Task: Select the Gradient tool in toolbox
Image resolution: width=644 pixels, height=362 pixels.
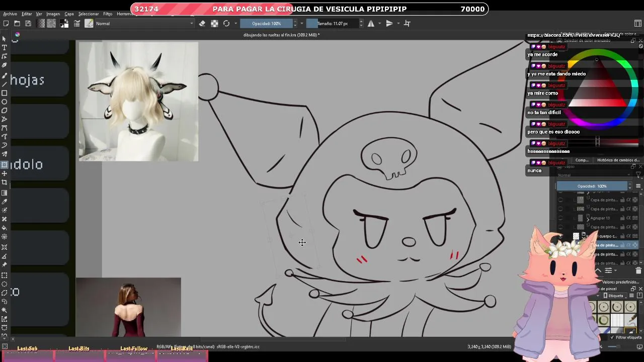Action: point(5,193)
